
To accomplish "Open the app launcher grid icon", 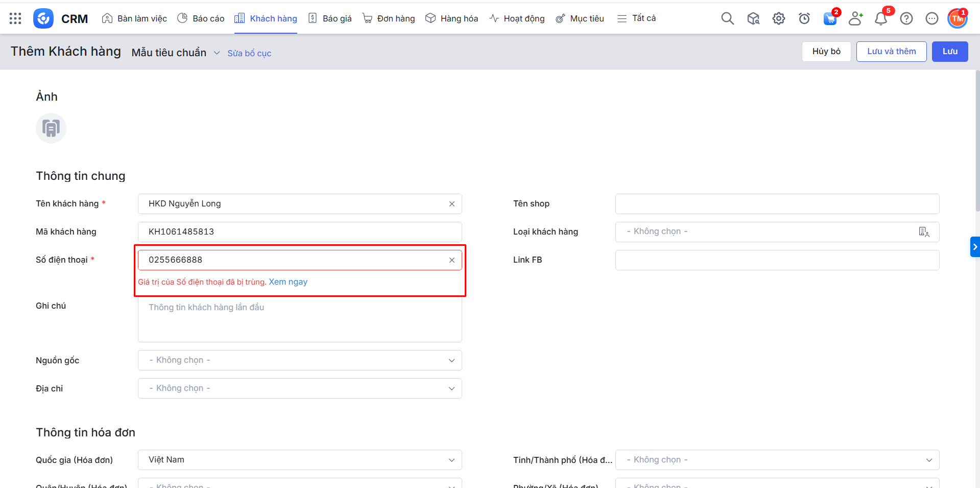I will [15, 18].
